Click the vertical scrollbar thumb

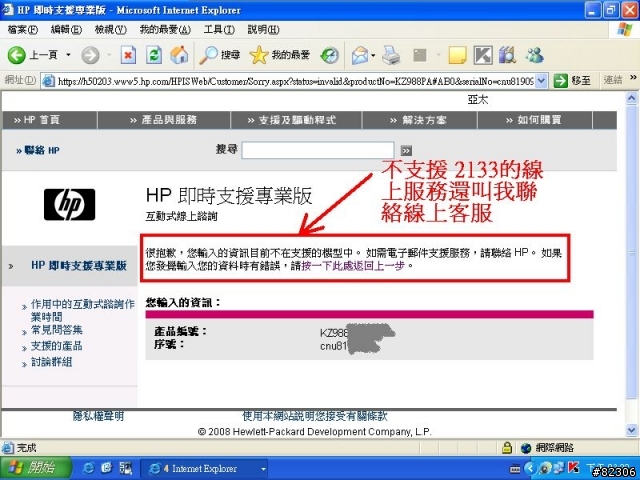pos(631,253)
